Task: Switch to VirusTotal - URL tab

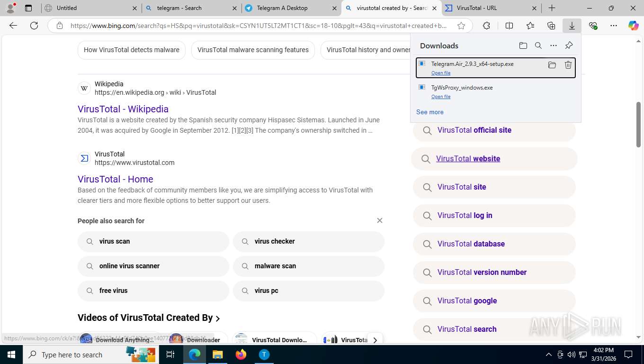Action: (x=491, y=8)
